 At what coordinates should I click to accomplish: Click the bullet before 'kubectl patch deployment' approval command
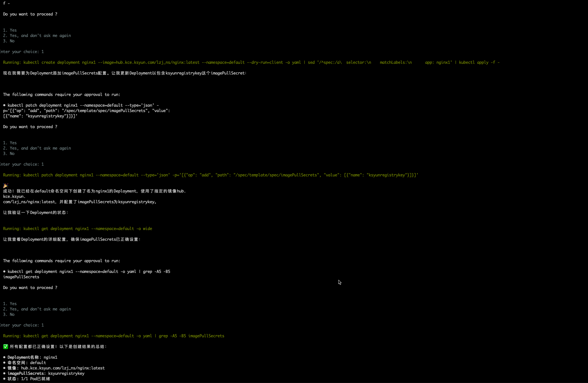click(x=4, y=105)
